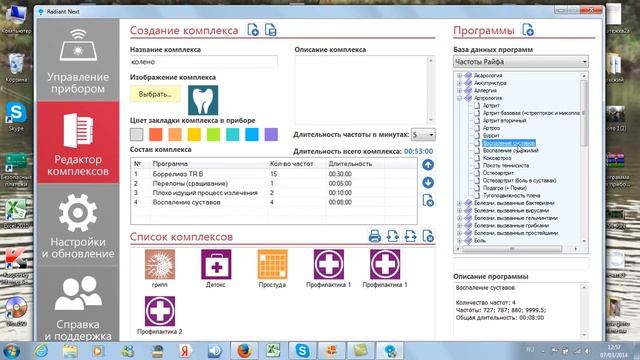Screen dimensions: 640x360
Task: Open the Редактор комплексов section
Action: (78, 142)
